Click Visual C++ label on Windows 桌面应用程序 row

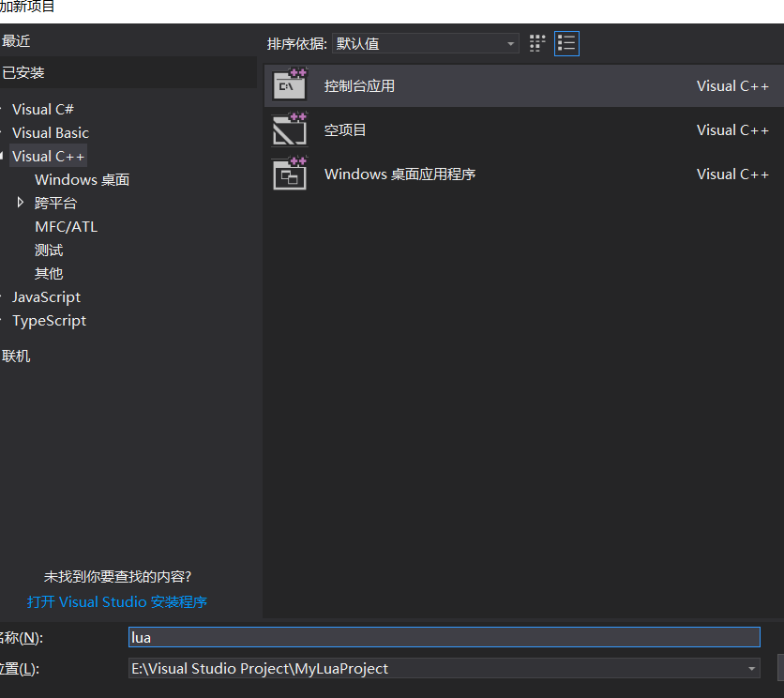point(732,174)
